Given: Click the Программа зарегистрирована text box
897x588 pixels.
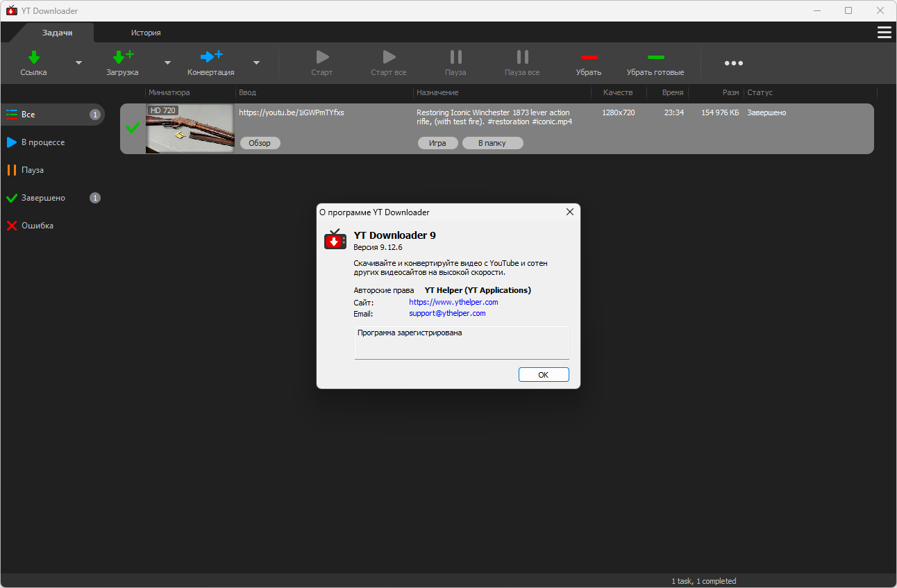Looking at the screenshot, I should (x=462, y=342).
